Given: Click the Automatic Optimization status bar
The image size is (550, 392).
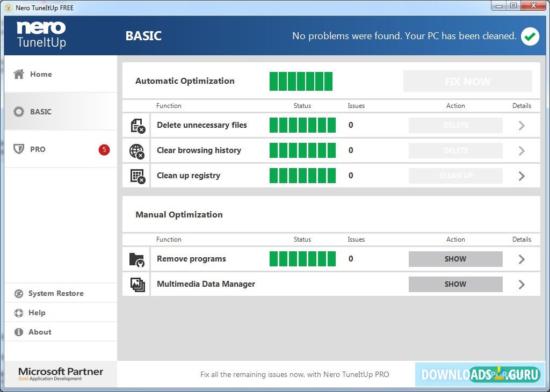Looking at the screenshot, I should (301, 81).
